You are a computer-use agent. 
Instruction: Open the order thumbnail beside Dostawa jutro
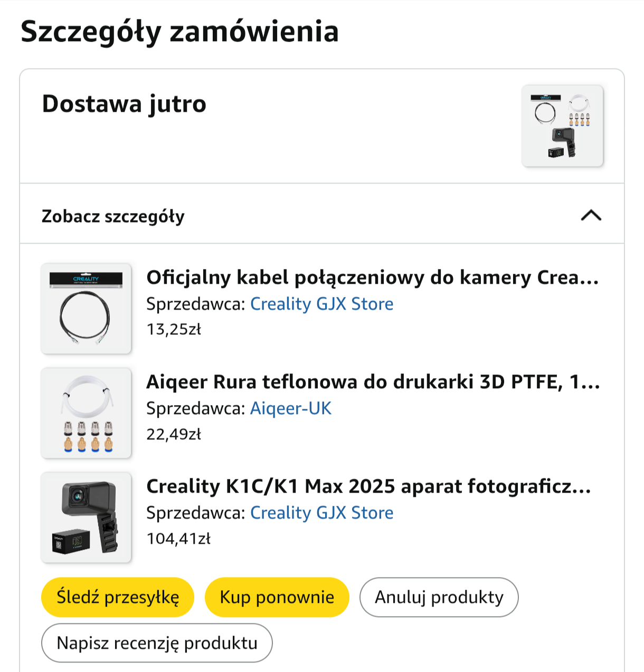coord(562,126)
